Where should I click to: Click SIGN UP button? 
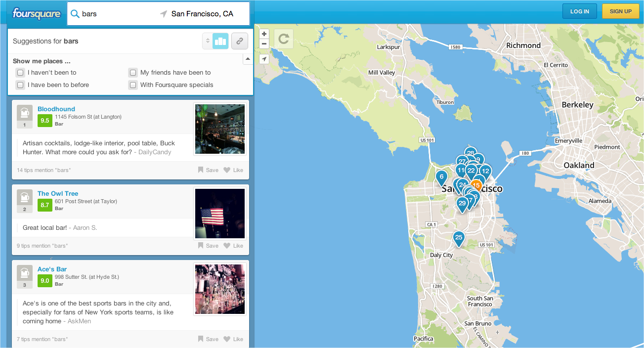pos(621,11)
